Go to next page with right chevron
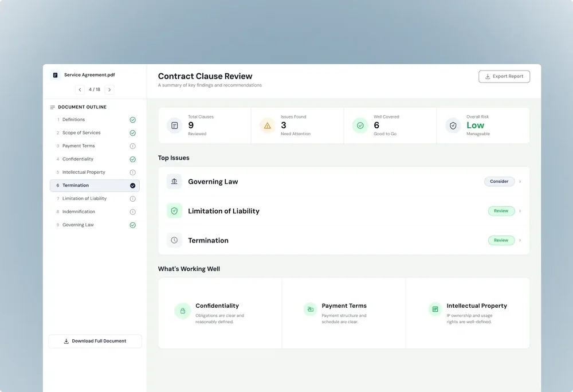This screenshot has width=573, height=392. pos(109,89)
